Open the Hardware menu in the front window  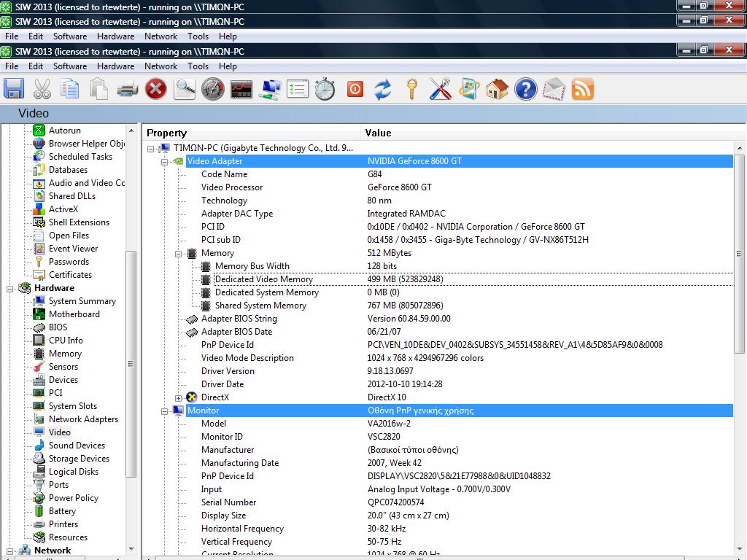[116, 66]
